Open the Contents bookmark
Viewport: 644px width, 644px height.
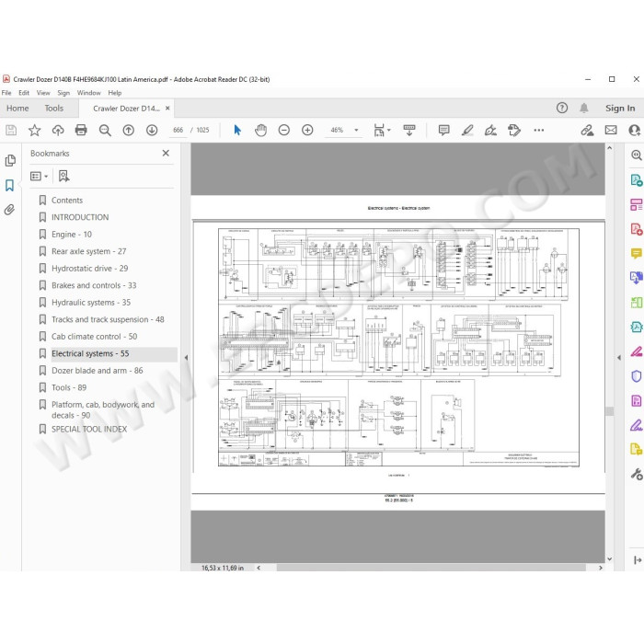tap(67, 201)
